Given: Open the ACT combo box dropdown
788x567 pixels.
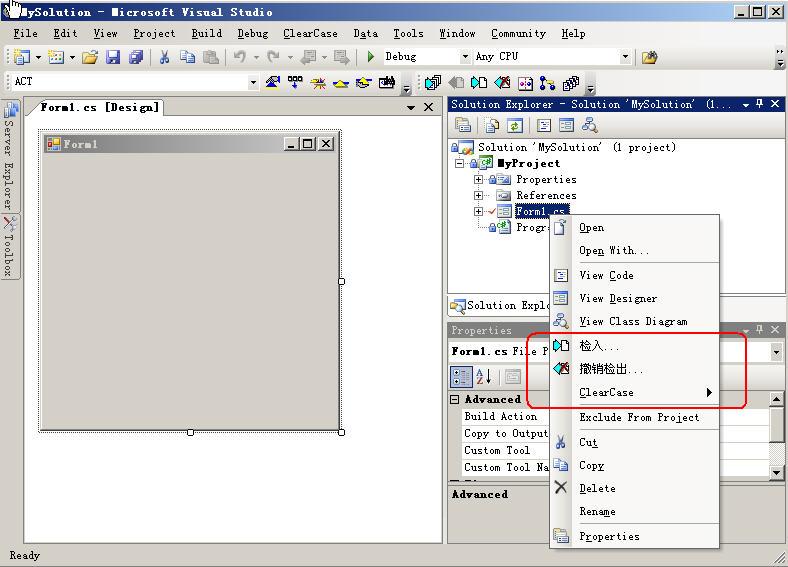Looking at the screenshot, I should [253, 82].
